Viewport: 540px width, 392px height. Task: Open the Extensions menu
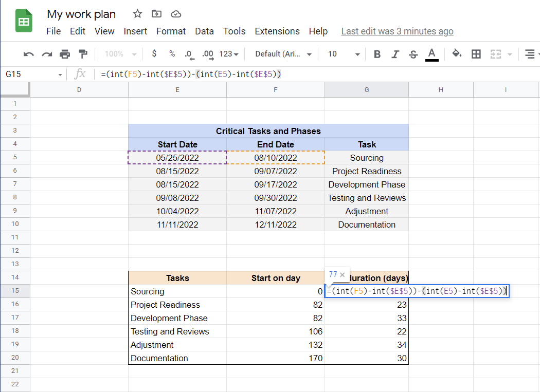point(277,31)
